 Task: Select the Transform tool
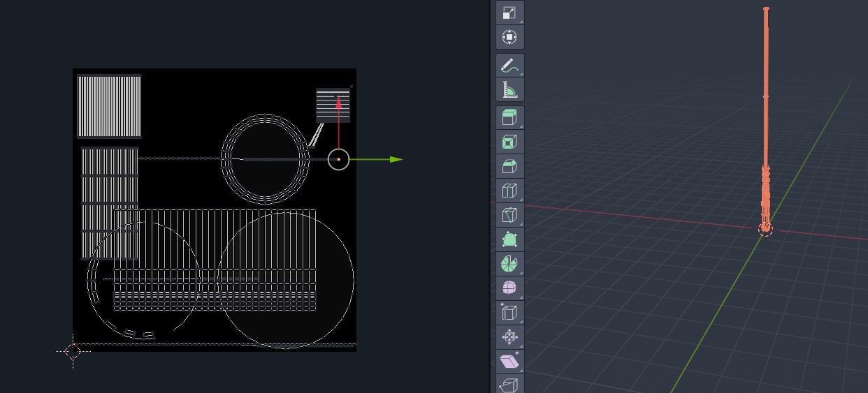click(x=509, y=37)
